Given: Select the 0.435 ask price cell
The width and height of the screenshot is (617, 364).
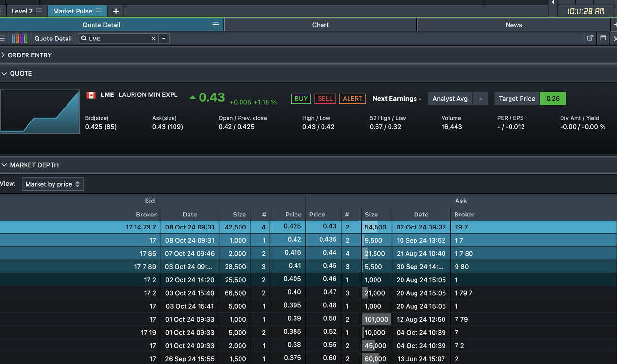Looking at the screenshot, I should pos(323,240).
